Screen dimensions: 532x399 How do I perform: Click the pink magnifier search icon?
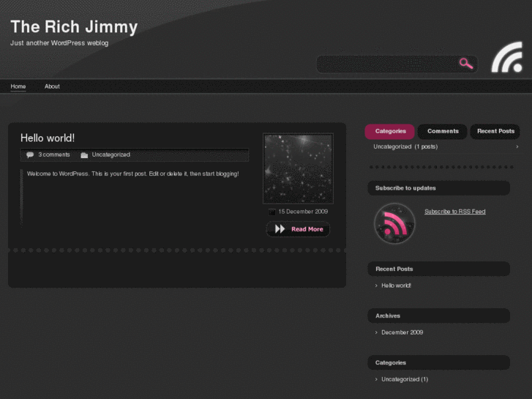tap(466, 63)
